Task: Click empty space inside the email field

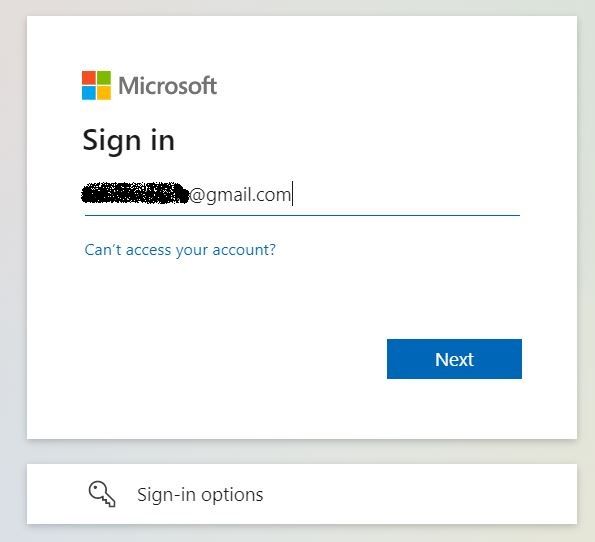Action: pyautogui.click(x=406, y=195)
